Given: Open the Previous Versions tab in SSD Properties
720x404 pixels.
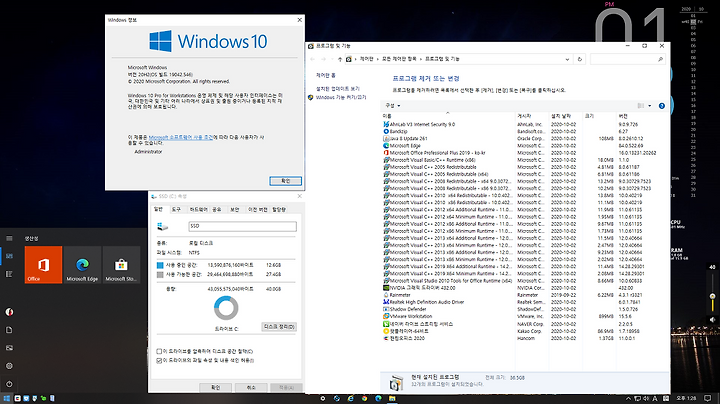Looking at the screenshot, I should click(258, 209).
